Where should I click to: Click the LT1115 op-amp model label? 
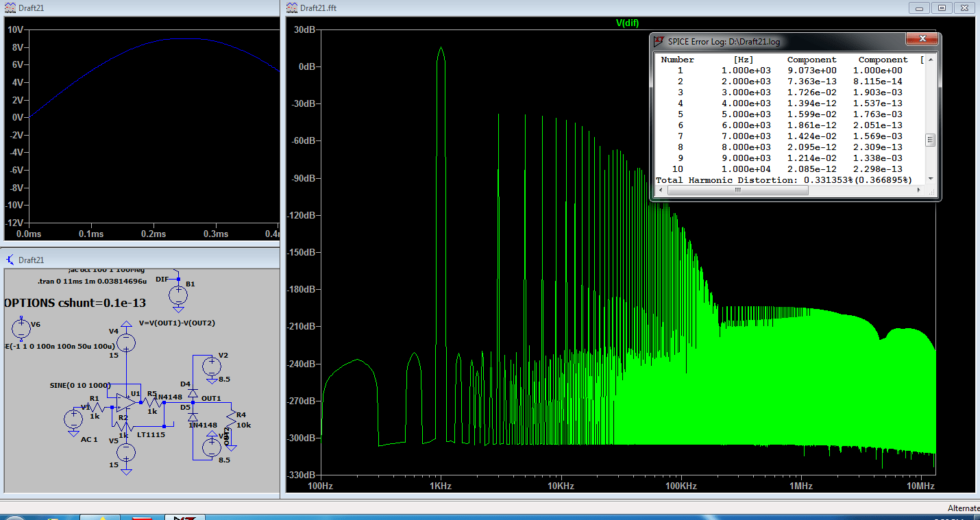tap(151, 434)
